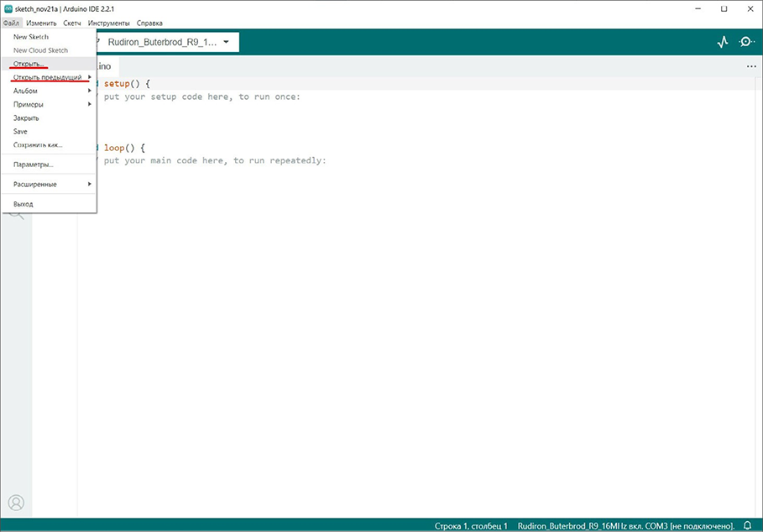
Task: Choose Открыть... to open a sketch
Action: point(49,64)
